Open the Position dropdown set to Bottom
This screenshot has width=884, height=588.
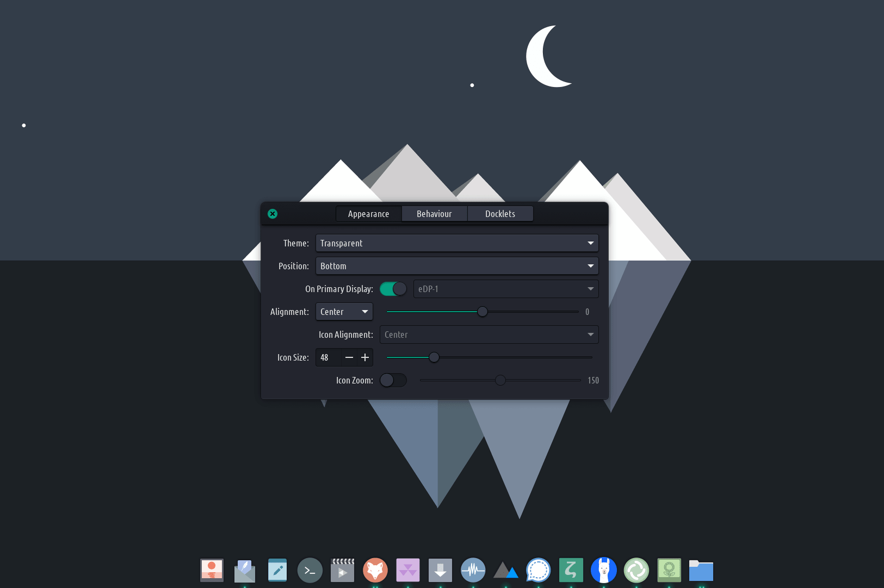457,266
